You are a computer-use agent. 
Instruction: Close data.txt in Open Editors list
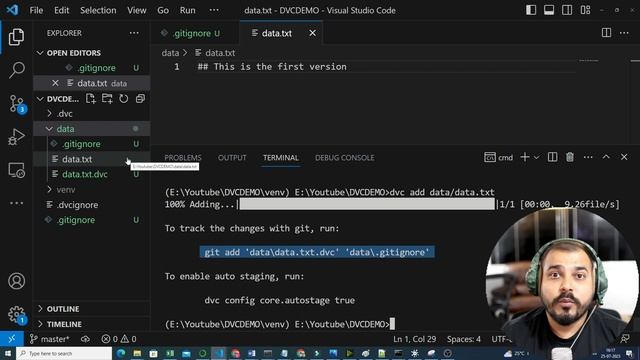click(x=55, y=83)
